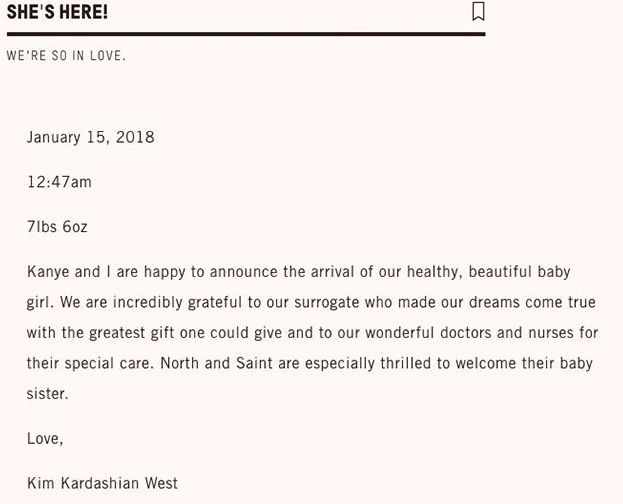Click the "Kim Kardashian West" signature

[102, 483]
